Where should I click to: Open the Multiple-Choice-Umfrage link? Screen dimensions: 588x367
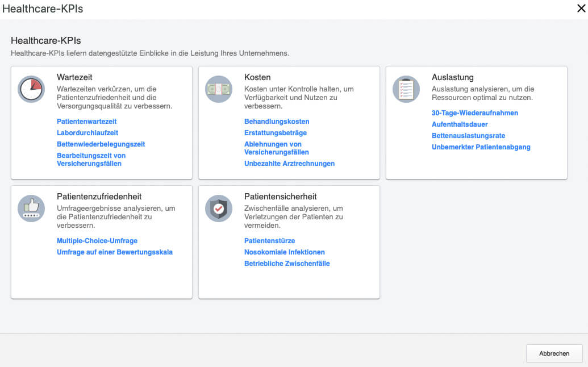(x=97, y=241)
